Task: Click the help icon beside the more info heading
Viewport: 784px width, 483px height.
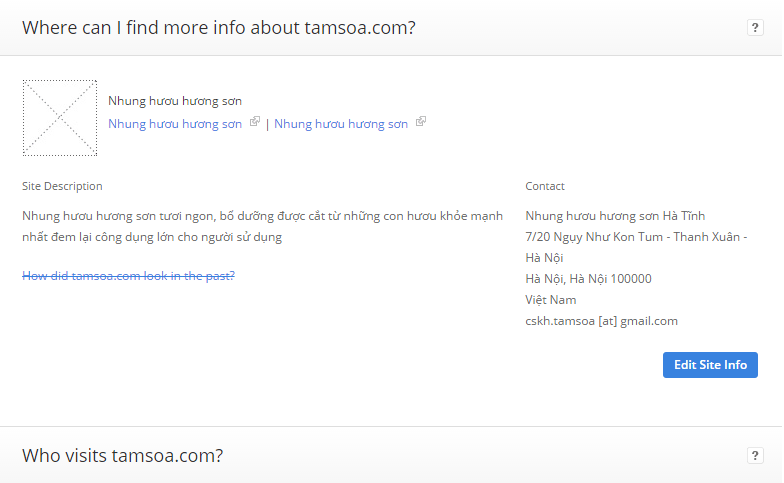Action: pyautogui.click(x=755, y=28)
